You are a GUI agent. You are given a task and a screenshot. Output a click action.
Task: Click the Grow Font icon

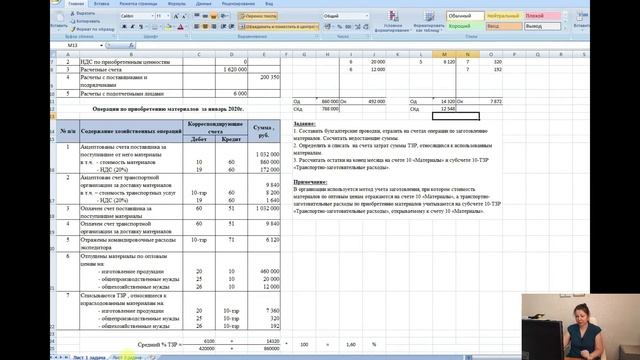coord(176,16)
